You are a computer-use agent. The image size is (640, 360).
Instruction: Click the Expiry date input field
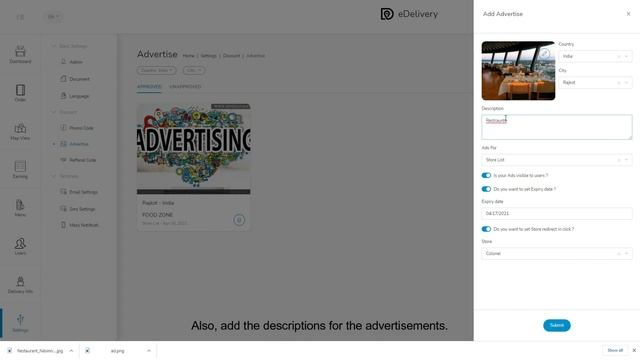pos(557,213)
